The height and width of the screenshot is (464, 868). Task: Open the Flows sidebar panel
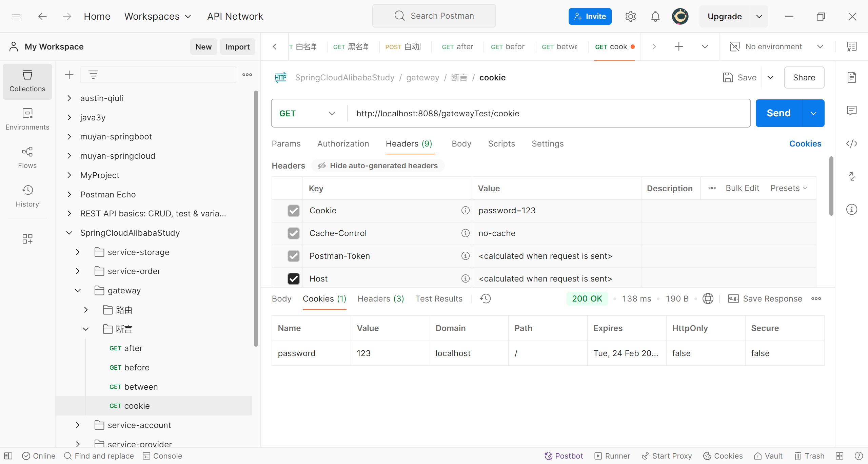(27, 157)
